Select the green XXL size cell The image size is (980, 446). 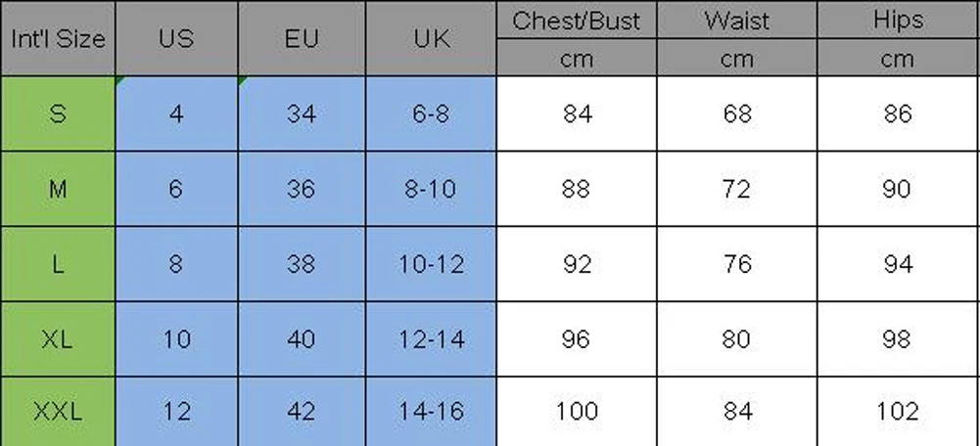(x=58, y=412)
